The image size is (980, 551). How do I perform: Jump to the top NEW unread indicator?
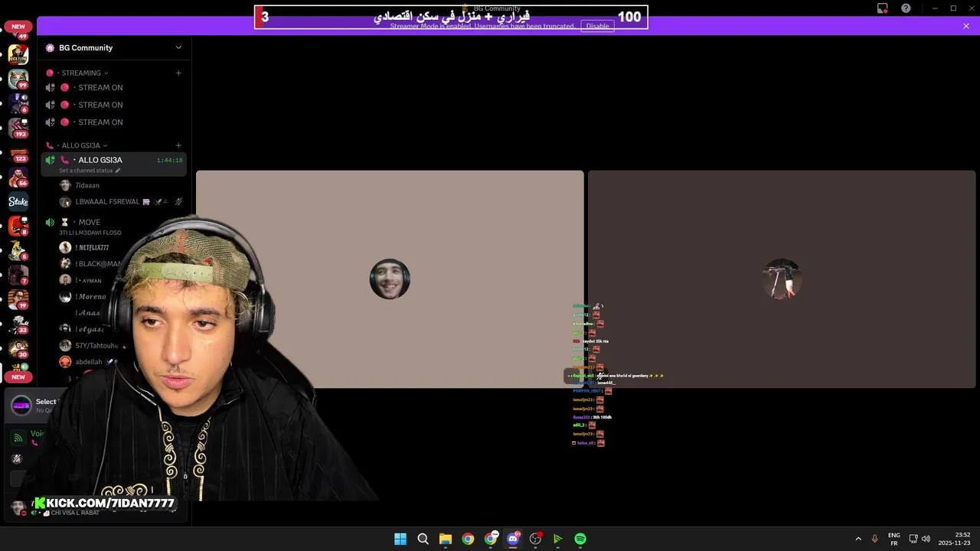pyautogui.click(x=18, y=26)
